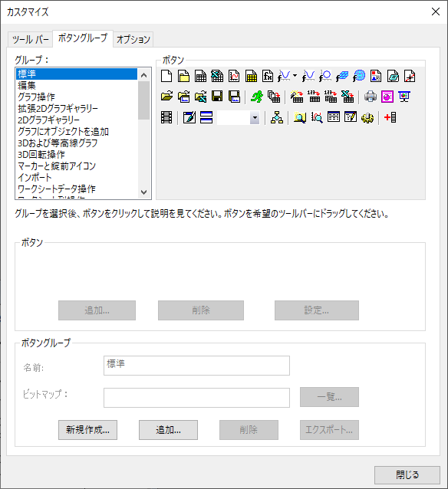The width and height of the screenshot is (448, 489).
Task: Click the window with pen icon
Action: coord(189,117)
